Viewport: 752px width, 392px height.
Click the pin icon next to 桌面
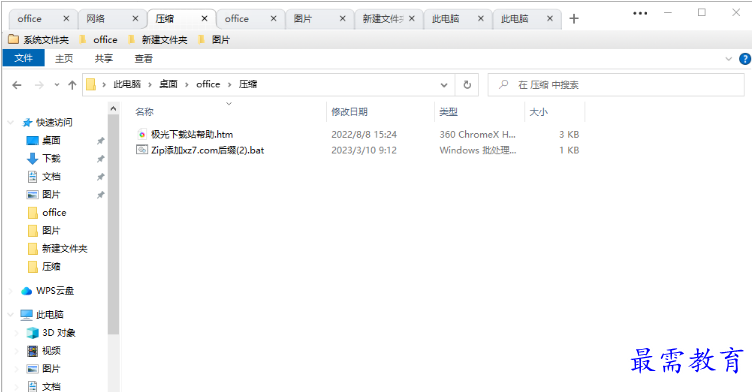(100, 141)
